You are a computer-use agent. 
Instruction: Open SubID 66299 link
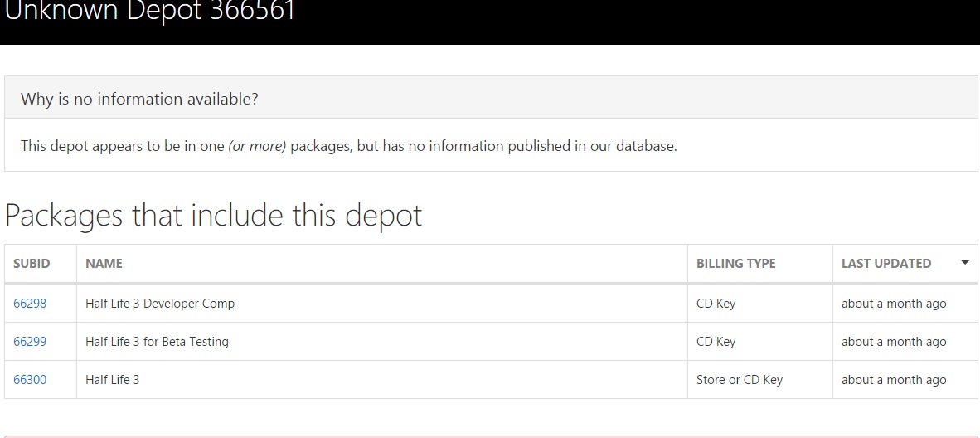click(x=30, y=342)
